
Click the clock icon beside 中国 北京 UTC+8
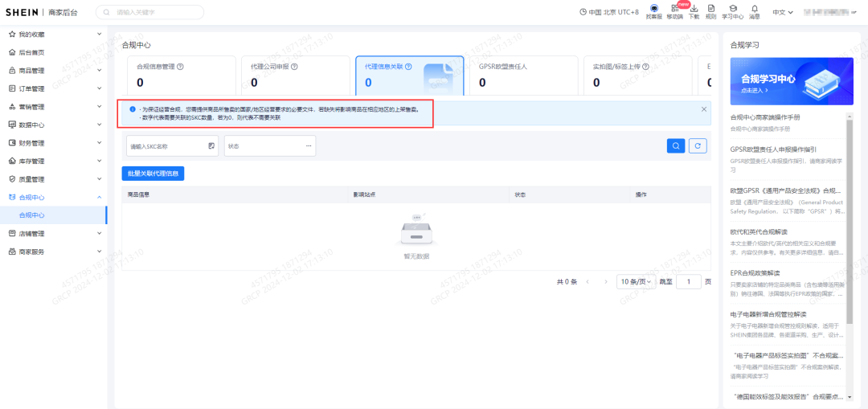(583, 12)
